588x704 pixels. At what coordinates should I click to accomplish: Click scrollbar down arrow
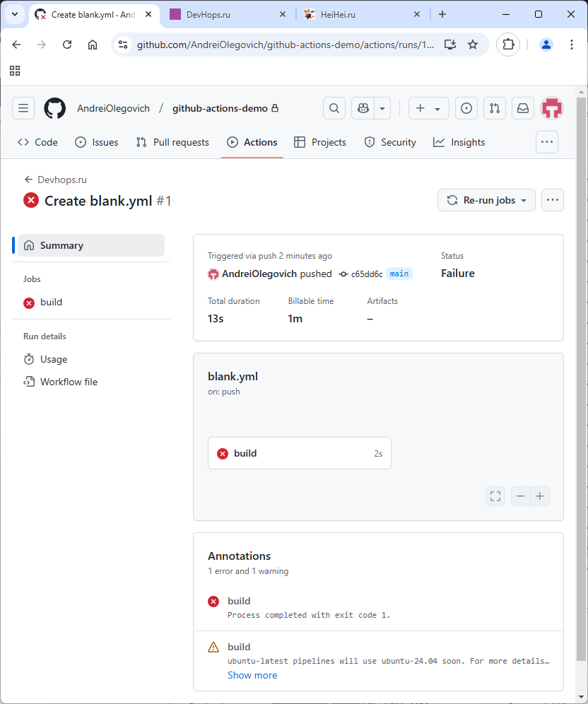click(x=581, y=697)
